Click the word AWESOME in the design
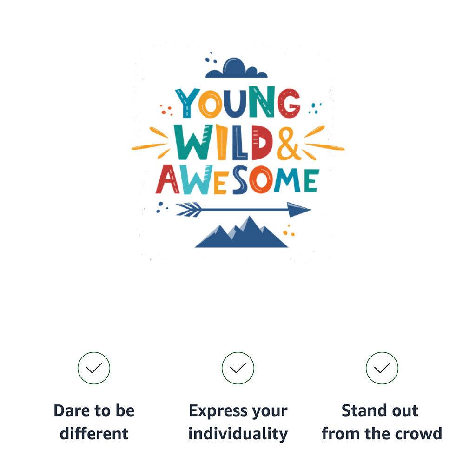This screenshot has width=476, height=476. (237, 180)
